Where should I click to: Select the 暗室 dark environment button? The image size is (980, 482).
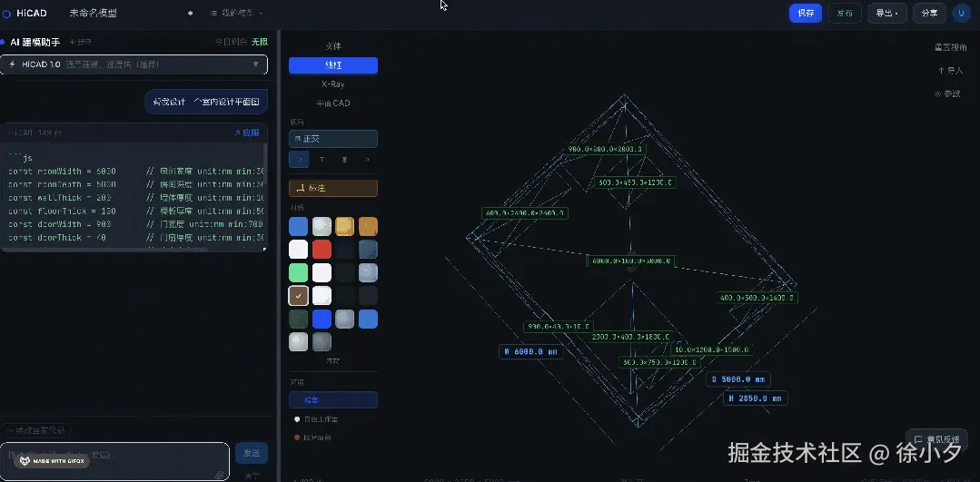pyautogui.click(x=333, y=399)
